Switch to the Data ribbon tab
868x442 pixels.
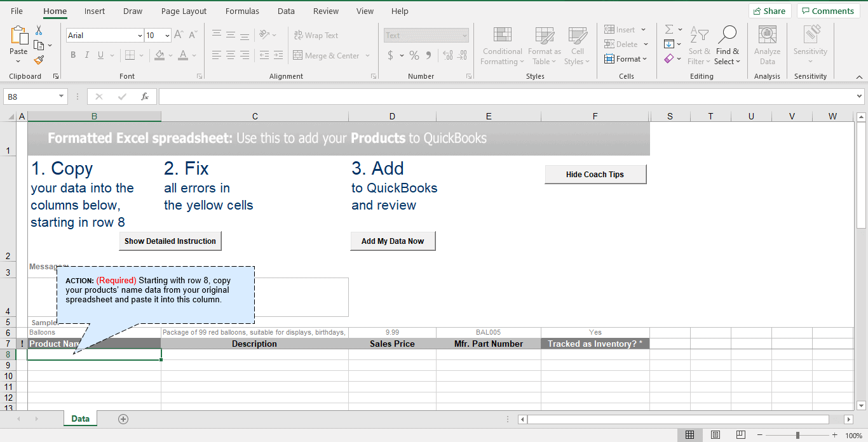(286, 11)
